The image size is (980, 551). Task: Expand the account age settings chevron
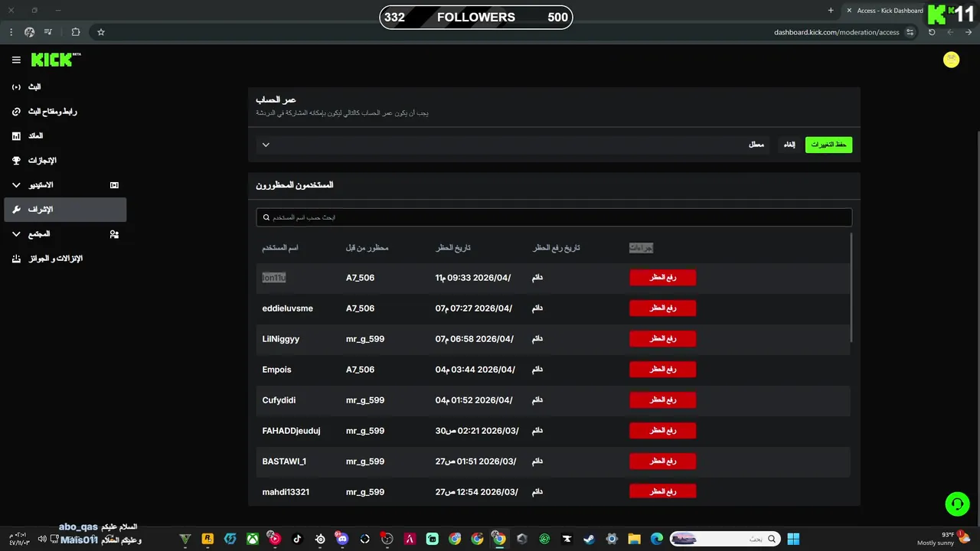[266, 145]
